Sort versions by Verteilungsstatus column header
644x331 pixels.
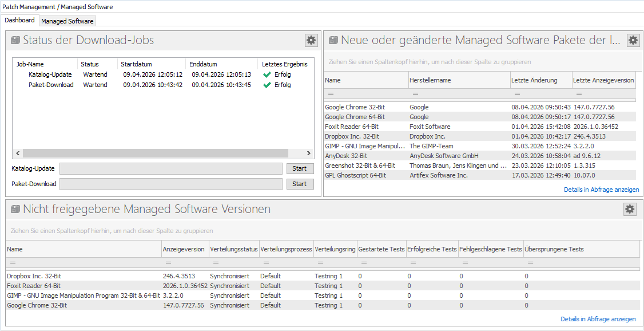click(x=234, y=249)
